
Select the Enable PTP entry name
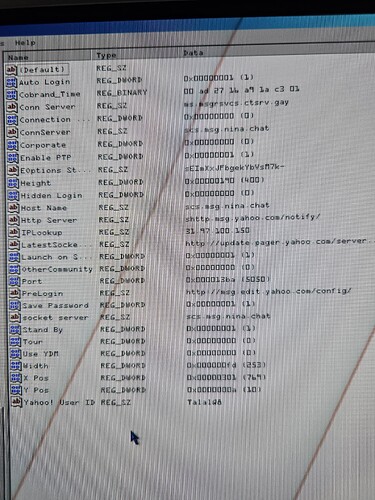point(46,158)
